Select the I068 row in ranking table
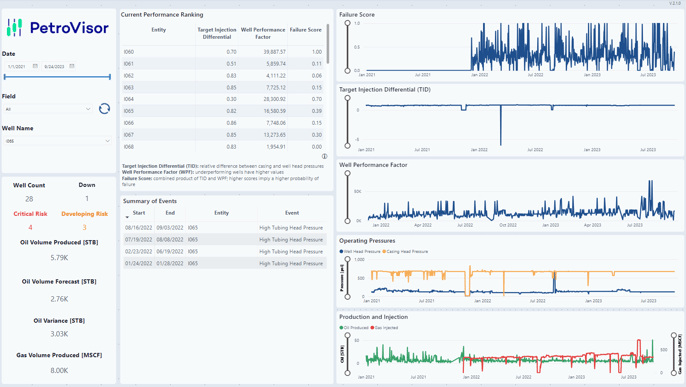Screen dimensions: 686x387 point(223,146)
